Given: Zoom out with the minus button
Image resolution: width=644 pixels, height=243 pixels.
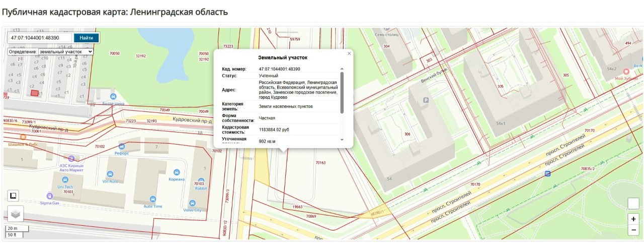Looking at the screenshot, I should pyautogui.click(x=633, y=230).
